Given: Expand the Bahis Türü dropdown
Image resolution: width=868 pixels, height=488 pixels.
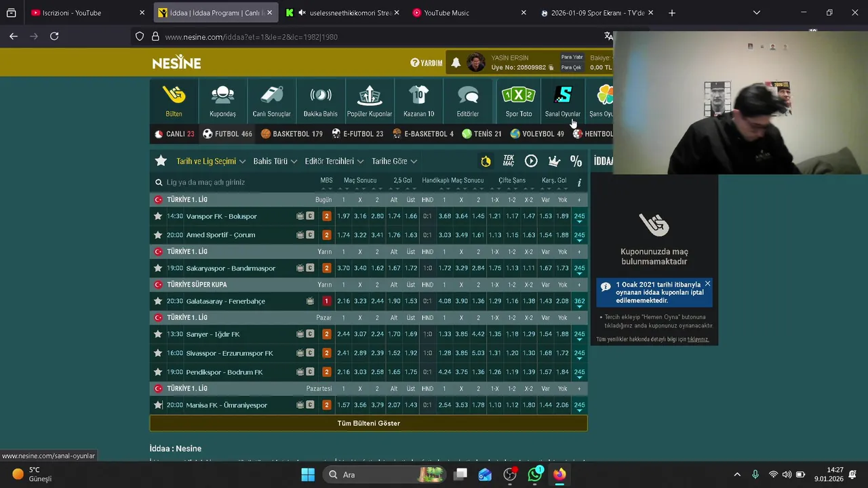Looking at the screenshot, I should pos(275,161).
